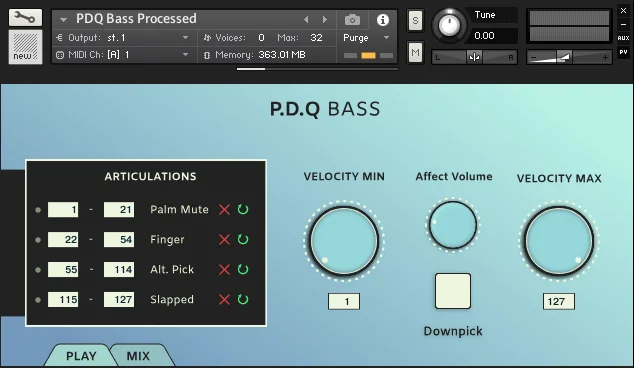This screenshot has height=368, width=634.
Task: Click the VELOCITY MAX knob
Action: click(x=559, y=241)
